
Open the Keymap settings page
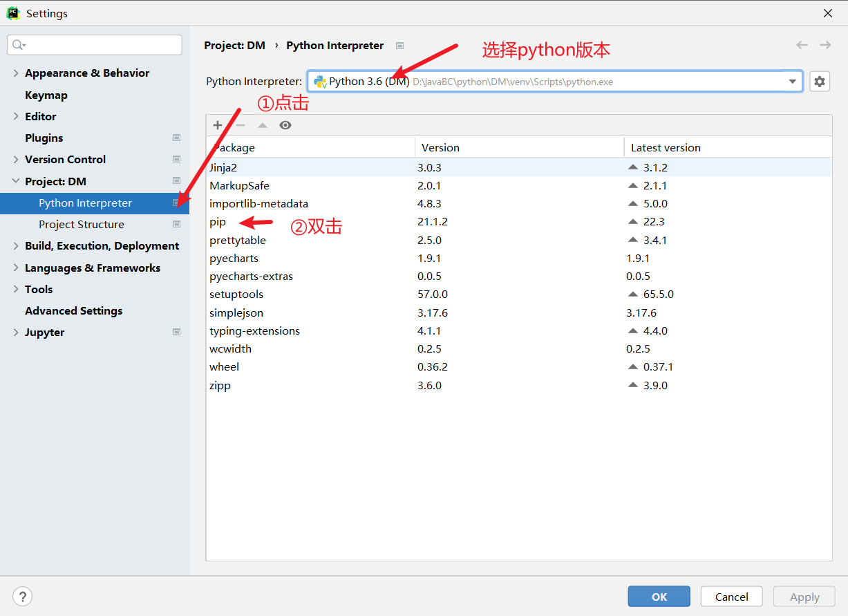(x=46, y=95)
